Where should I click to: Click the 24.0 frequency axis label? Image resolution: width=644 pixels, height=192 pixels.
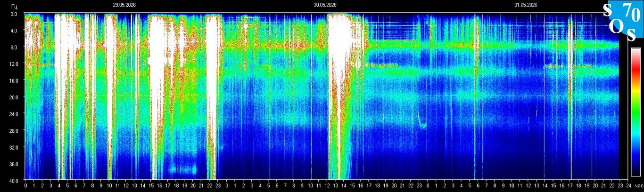coord(14,114)
